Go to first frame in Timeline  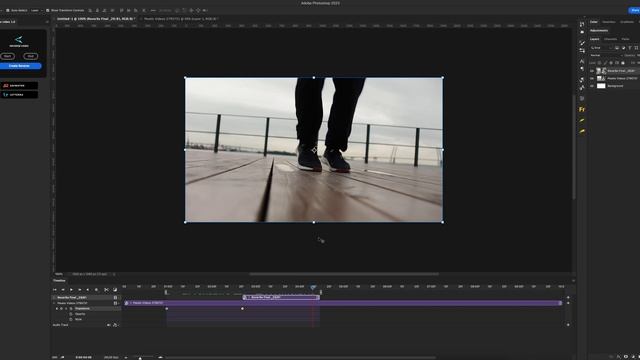pyautogui.click(x=55, y=290)
